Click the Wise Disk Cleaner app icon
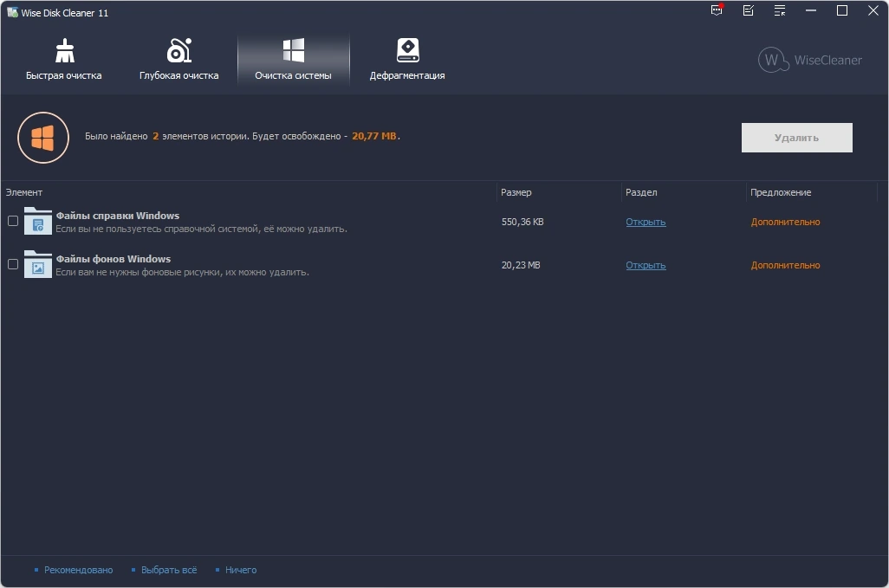Image resolution: width=889 pixels, height=588 pixels. click(12, 12)
